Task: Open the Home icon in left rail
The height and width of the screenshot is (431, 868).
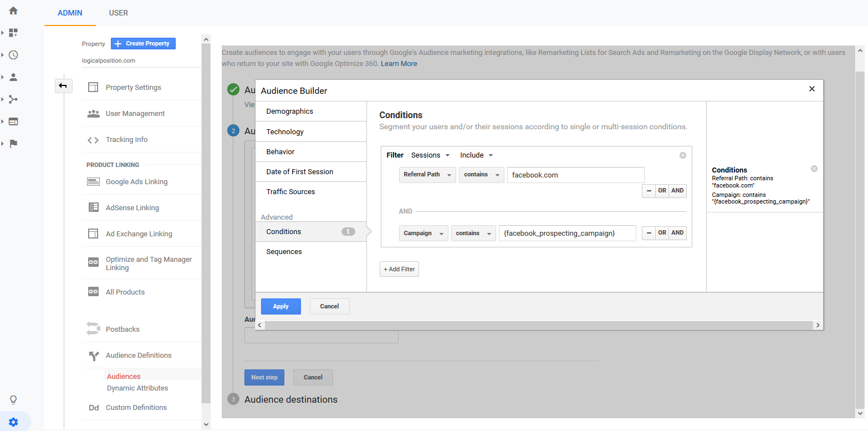Action: point(13,11)
